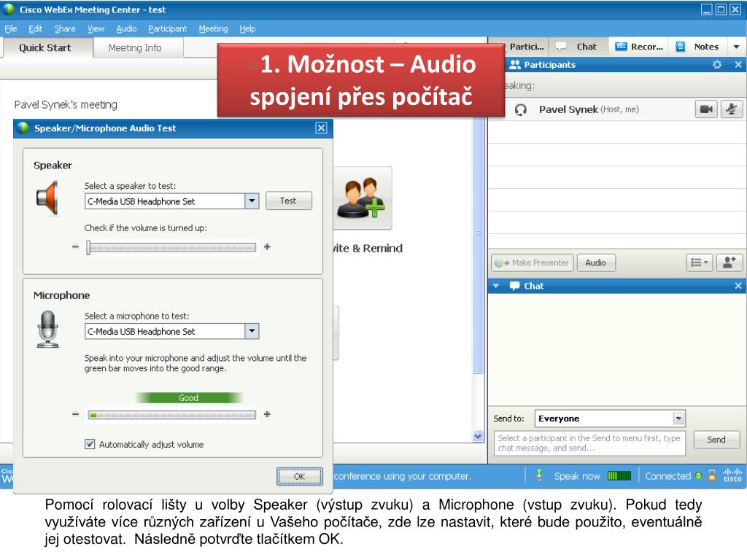Confirm audio test with OK button

point(299,476)
